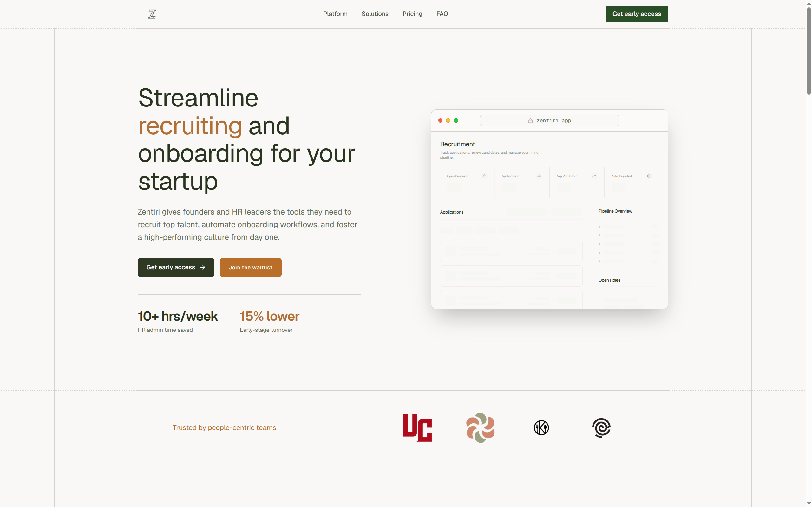This screenshot has width=812, height=507.
Task: Click the Join the waitlist button
Action: [250, 267]
